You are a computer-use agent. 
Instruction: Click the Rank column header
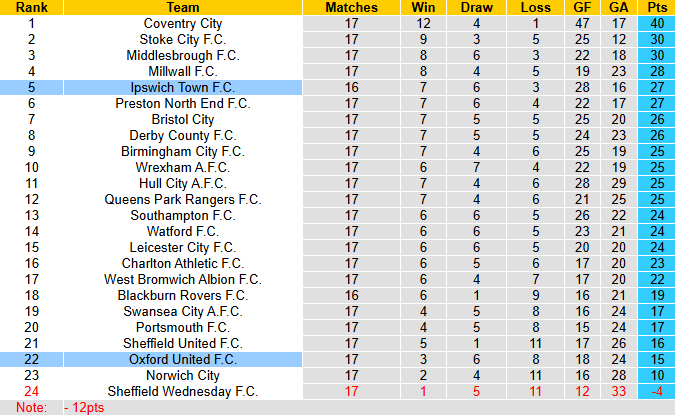pyautogui.click(x=31, y=8)
